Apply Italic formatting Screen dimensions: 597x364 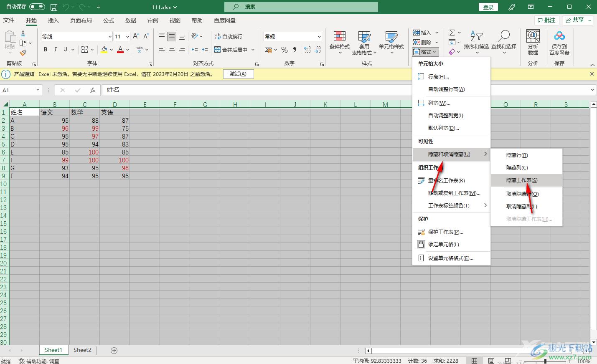pos(56,50)
